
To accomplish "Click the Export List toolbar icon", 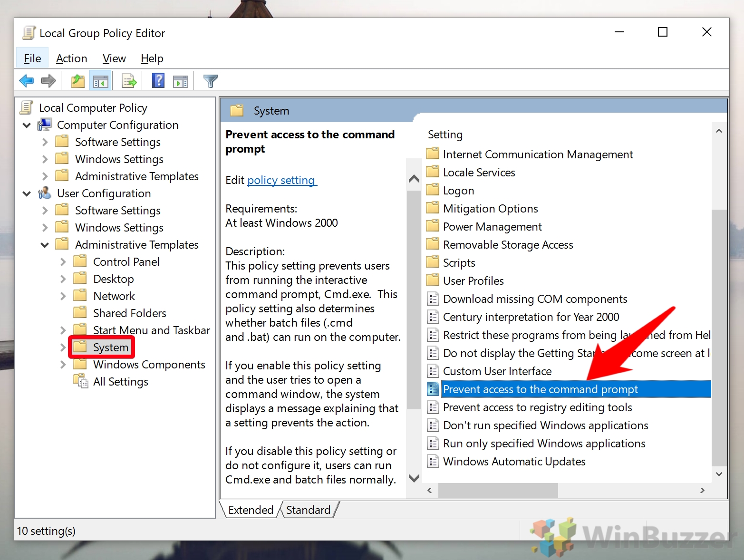I will 128,80.
